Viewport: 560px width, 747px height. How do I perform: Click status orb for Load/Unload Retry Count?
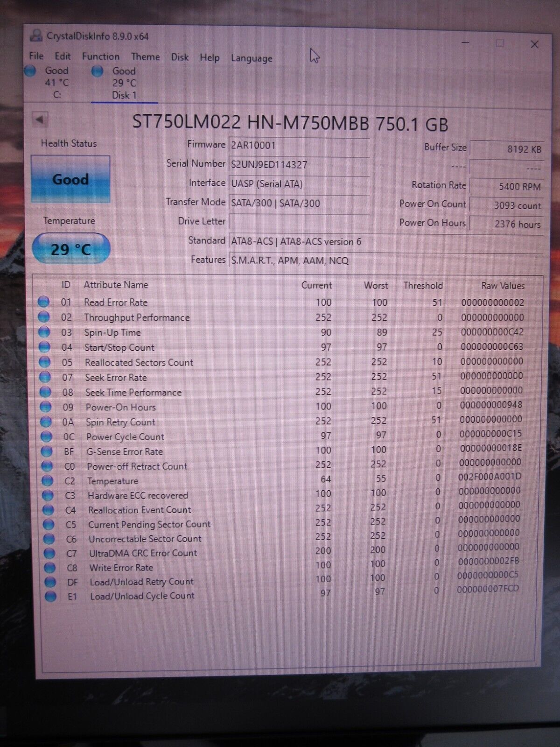50,582
